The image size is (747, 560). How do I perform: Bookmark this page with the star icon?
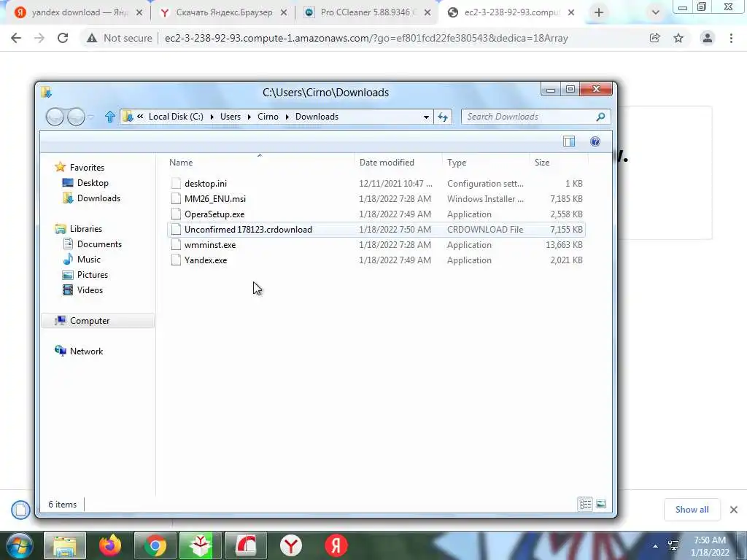click(x=678, y=38)
